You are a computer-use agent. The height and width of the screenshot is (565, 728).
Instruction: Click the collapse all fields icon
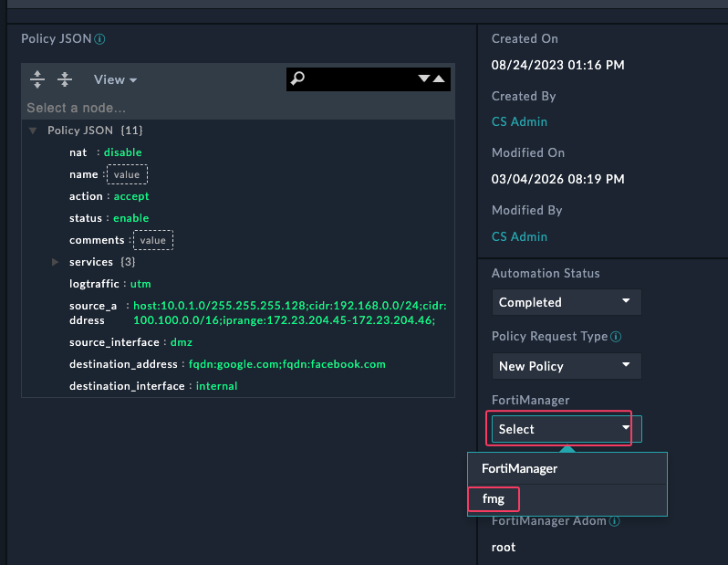pos(65,79)
